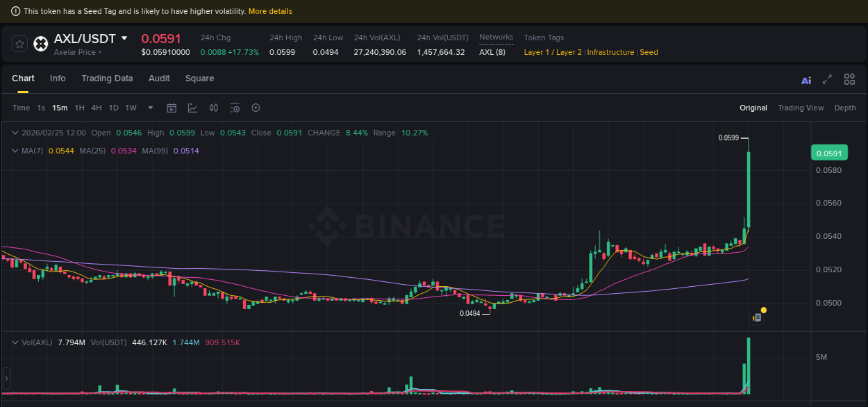Expand more time intervals dropdown arrow
868x407 pixels.
pyautogui.click(x=150, y=108)
